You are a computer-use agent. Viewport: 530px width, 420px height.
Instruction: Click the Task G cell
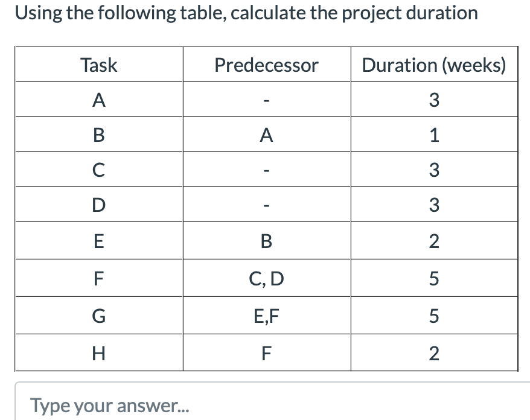point(98,316)
